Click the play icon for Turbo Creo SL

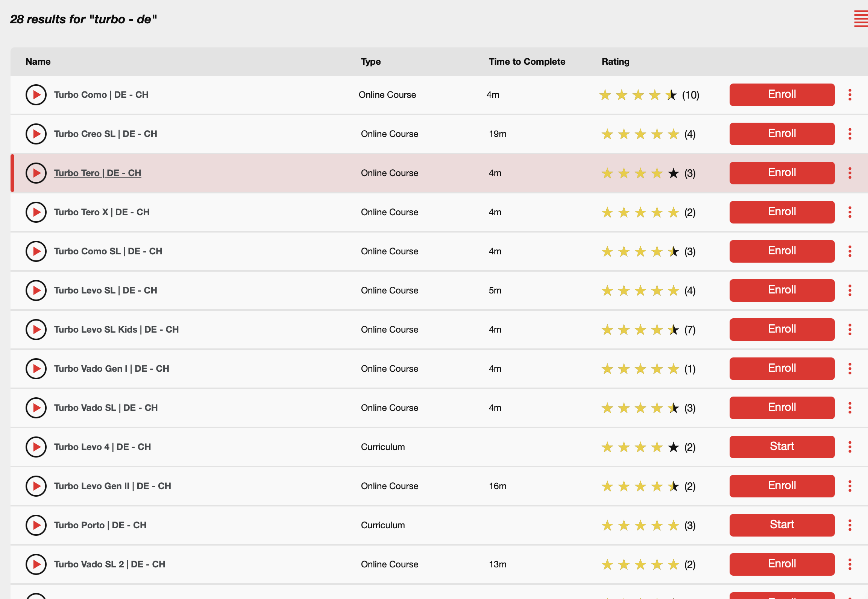(x=36, y=134)
